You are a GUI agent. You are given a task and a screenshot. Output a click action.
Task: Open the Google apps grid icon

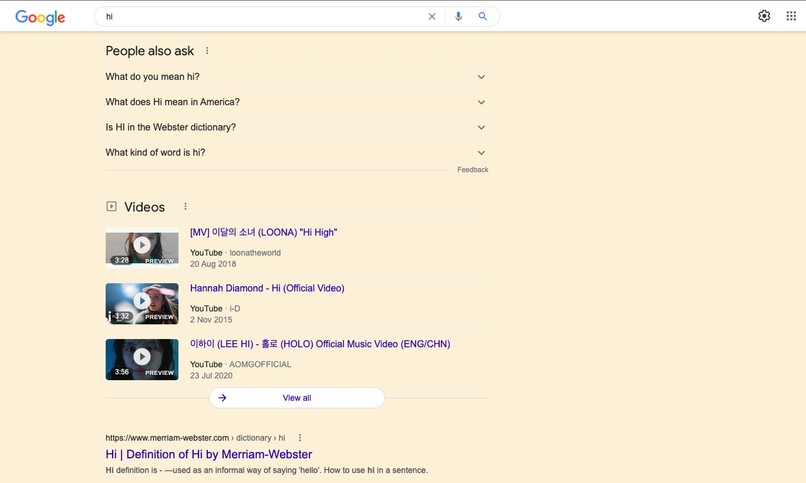(x=791, y=16)
